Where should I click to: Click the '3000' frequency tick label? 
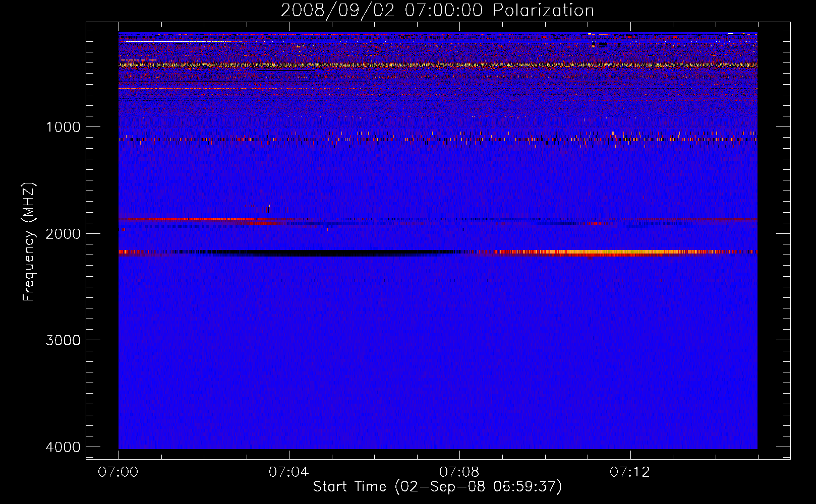click(x=63, y=340)
